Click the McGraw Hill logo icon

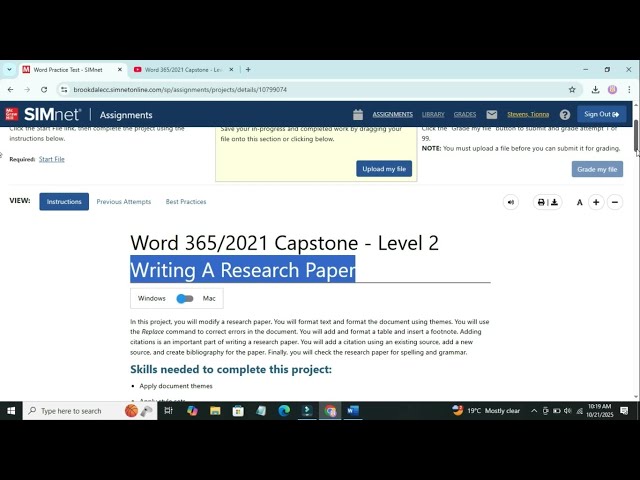tap(11, 114)
